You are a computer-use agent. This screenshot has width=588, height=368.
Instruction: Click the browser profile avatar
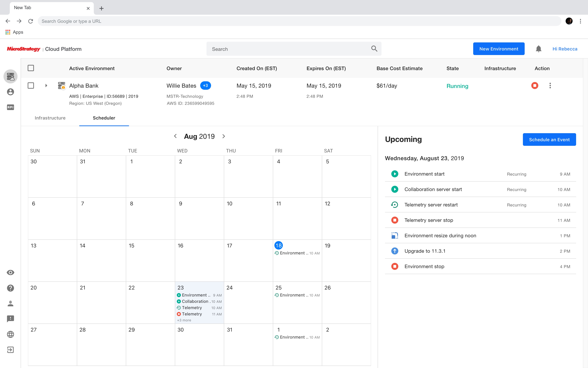tap(569, 21)
